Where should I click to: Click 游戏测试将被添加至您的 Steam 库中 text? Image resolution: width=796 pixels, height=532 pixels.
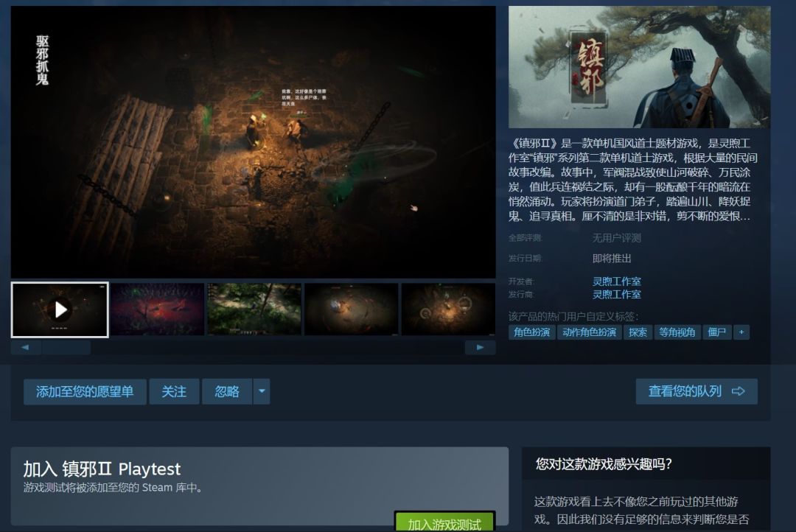pyautogui.click(x=114, y=488)
